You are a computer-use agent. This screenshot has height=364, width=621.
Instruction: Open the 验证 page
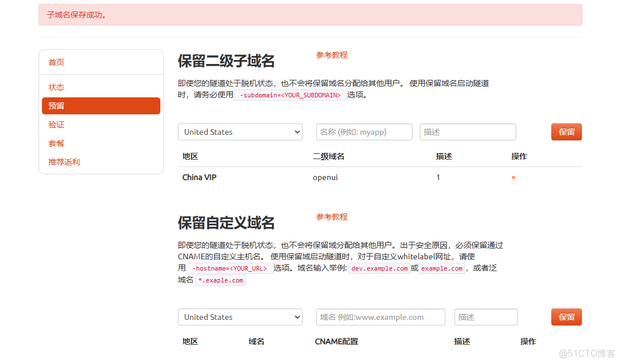click(56, 124)
